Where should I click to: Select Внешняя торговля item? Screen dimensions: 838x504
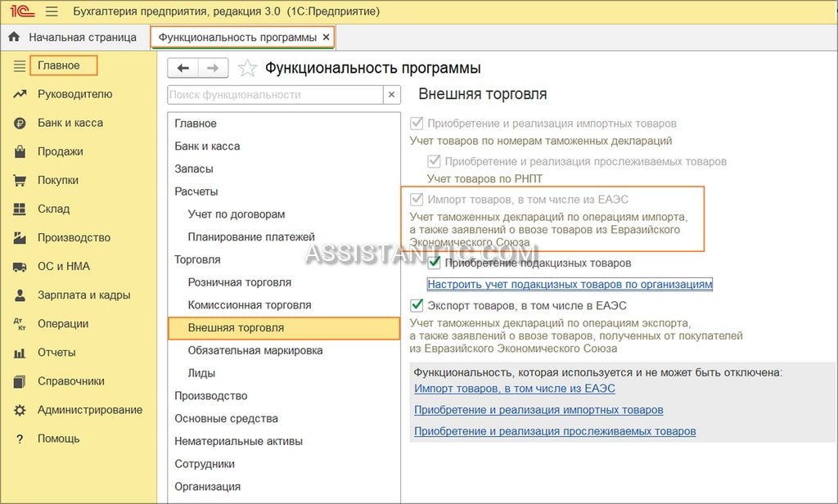pos(284,328)
